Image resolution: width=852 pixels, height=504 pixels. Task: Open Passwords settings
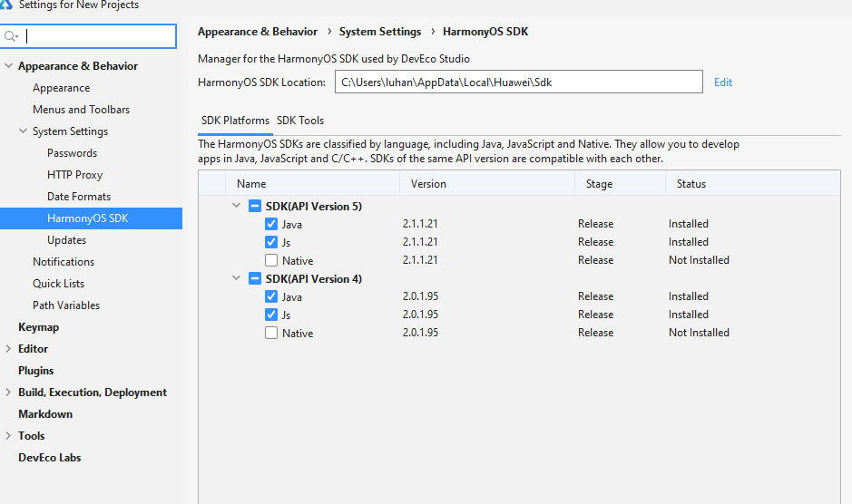tap(72, 153)
